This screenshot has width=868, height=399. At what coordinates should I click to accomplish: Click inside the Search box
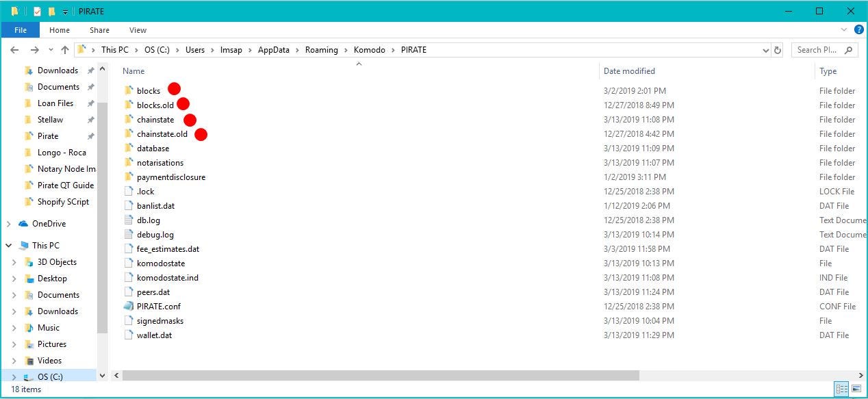click(824, 50)
